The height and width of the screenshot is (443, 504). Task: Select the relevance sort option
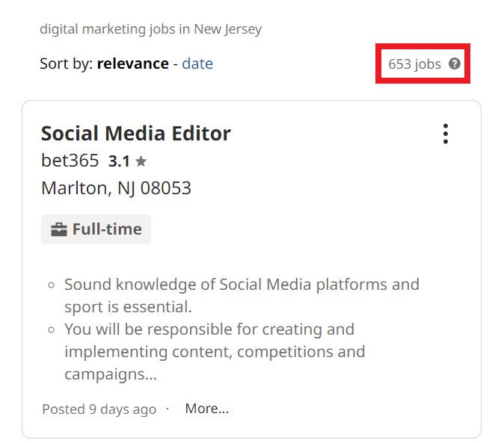(133, 63)
